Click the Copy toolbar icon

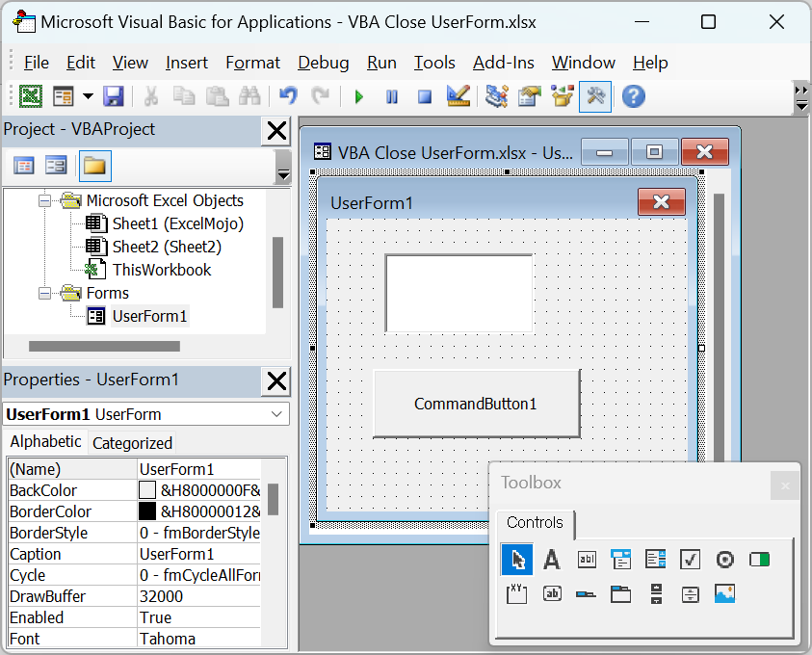(184, 96)
